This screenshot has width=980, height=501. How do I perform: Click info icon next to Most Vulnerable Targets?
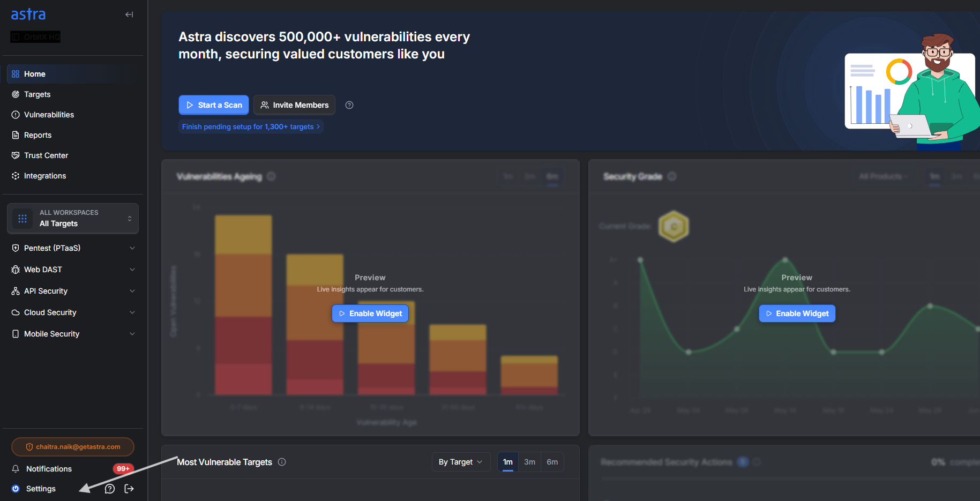pos(282,462)
